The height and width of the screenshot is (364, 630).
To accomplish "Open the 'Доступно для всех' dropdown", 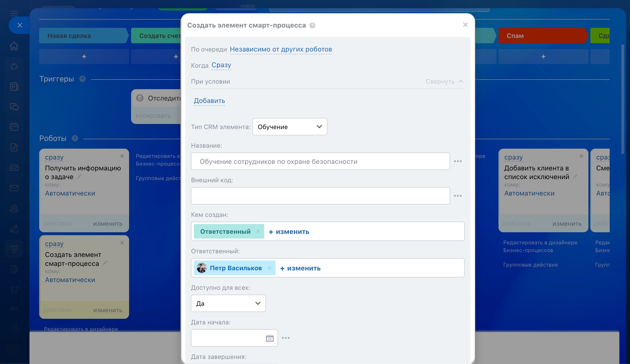I will click(228, 303).
